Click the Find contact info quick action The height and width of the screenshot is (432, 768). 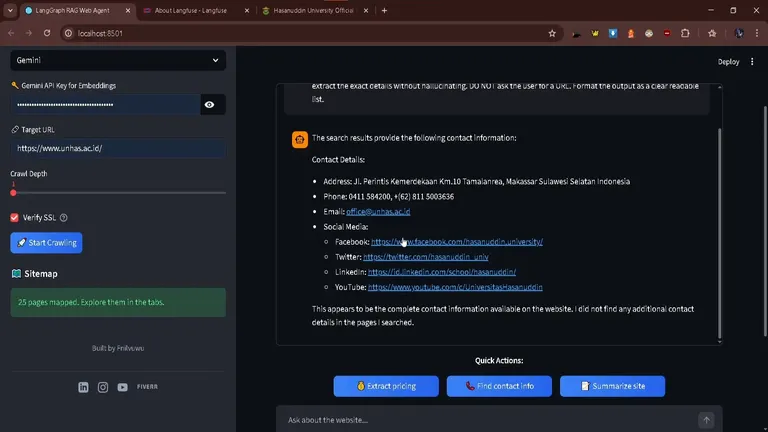click(x=499, y=386)
